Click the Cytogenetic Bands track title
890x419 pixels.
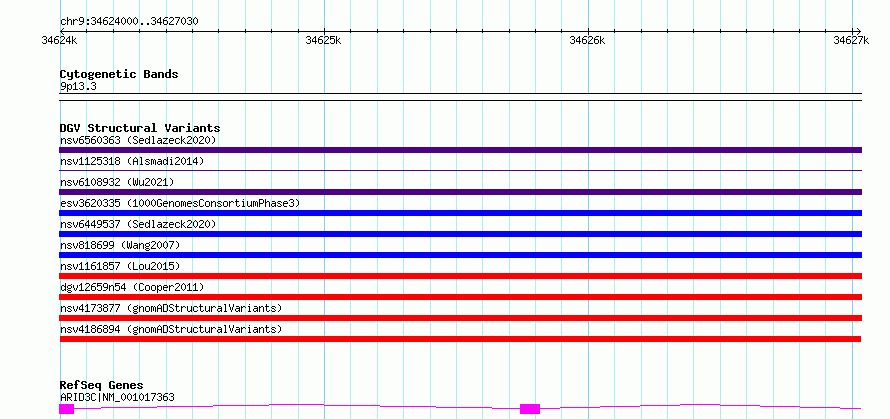coord(119,74)
